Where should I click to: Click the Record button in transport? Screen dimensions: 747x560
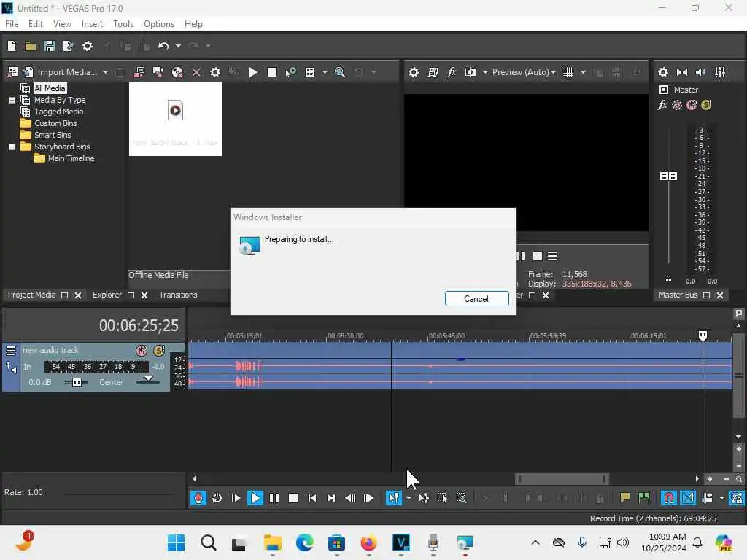click(x=198, y=498)
